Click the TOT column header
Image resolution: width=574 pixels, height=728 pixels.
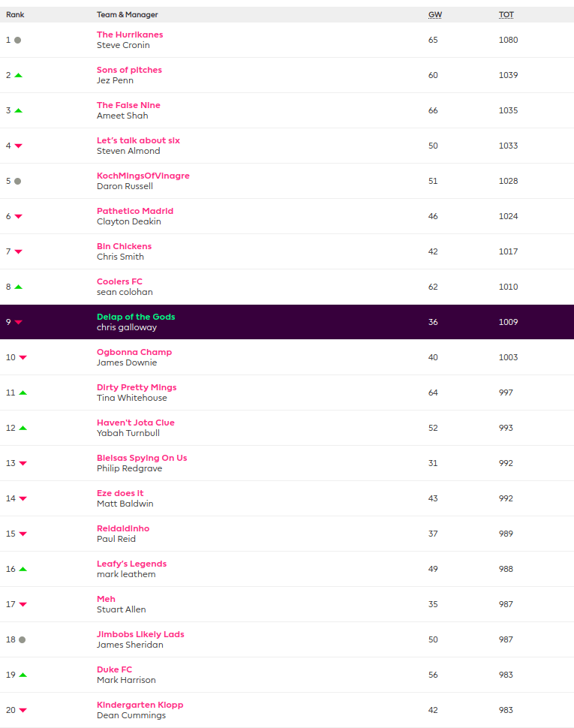click(x=506, y=15)
